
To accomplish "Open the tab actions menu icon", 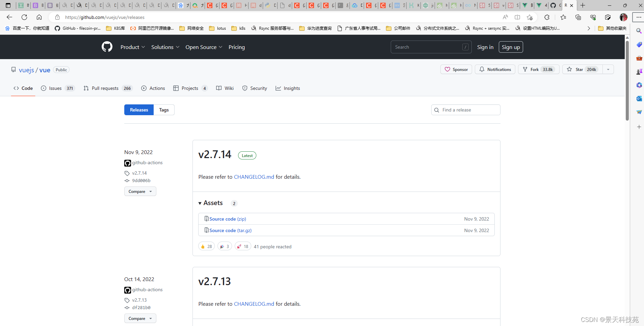I will pos(8,5).
